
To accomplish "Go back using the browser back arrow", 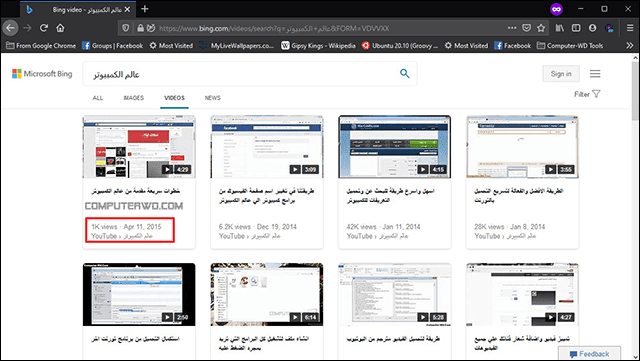I will 10,28.
